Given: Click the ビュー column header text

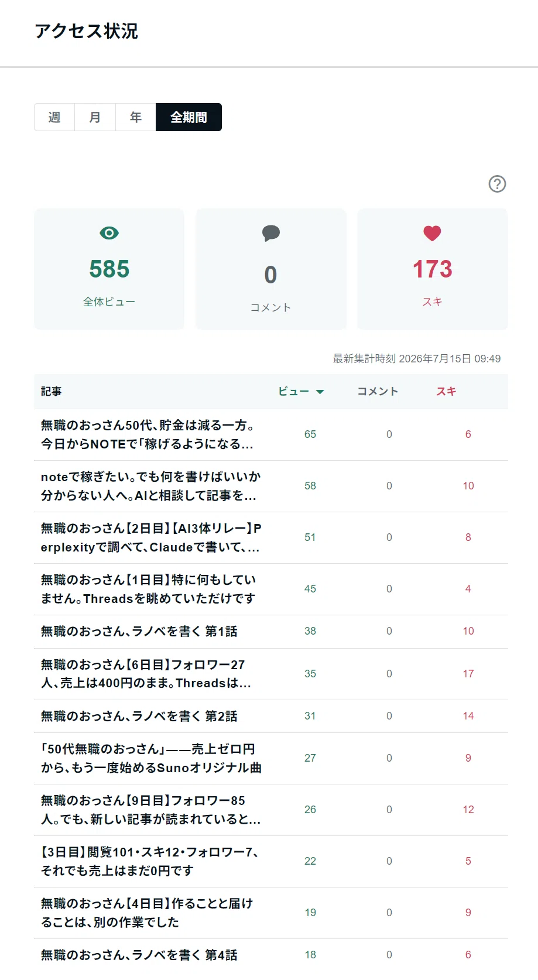Looking at the screenshot, I should [x=294, y=392].
